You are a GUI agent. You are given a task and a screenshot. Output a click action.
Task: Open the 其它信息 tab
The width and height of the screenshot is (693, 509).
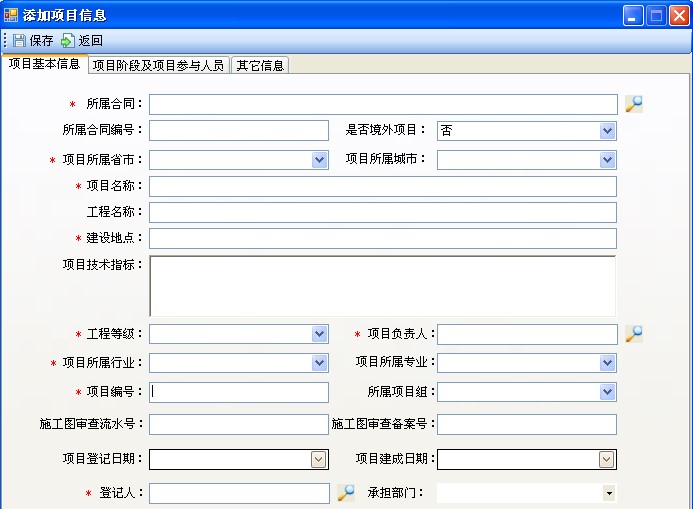pos(260,66)
